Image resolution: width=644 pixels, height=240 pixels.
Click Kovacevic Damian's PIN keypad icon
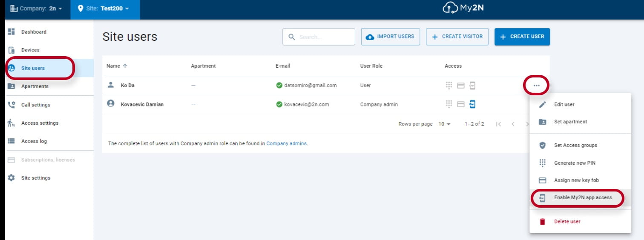pos(448,104)
